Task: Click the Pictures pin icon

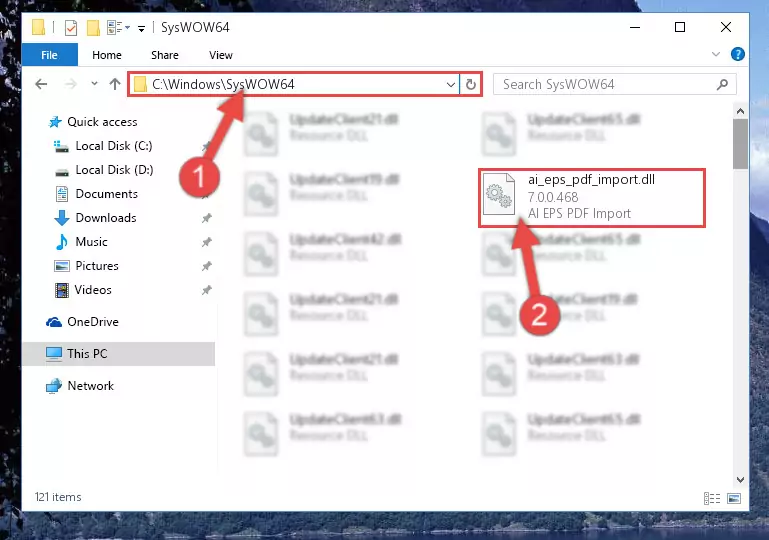Action: [206, 266]
